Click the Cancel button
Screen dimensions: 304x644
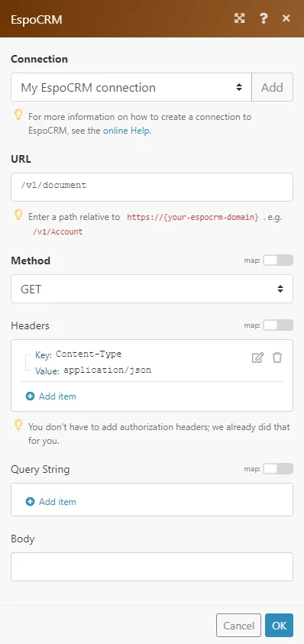click(x=238, y=625)
